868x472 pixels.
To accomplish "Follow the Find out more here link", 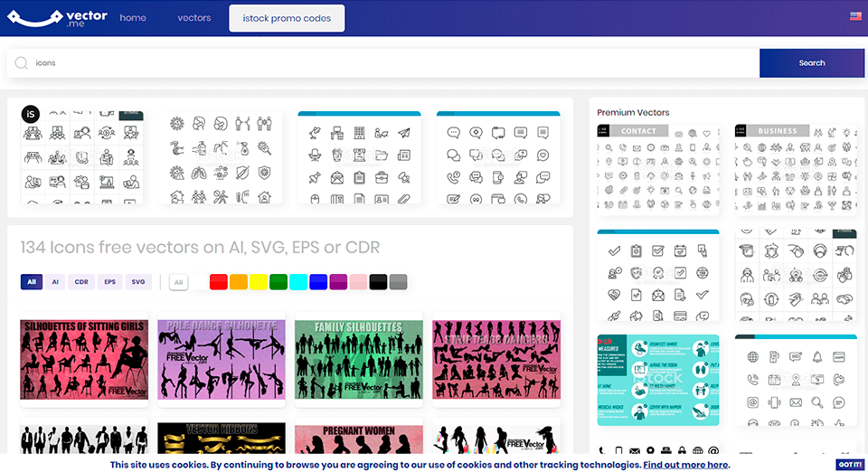I will (685, 465).
